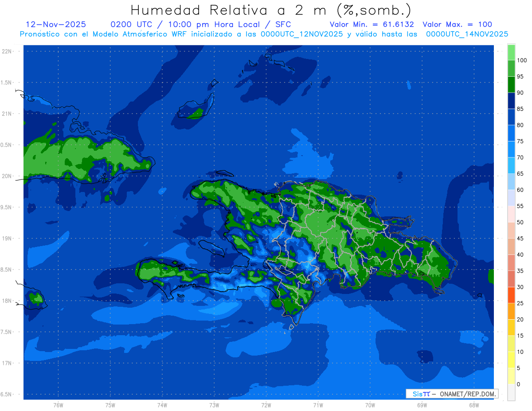
Task: Select the cyan swatch between 65 and 70
Action: pos(511,165)
